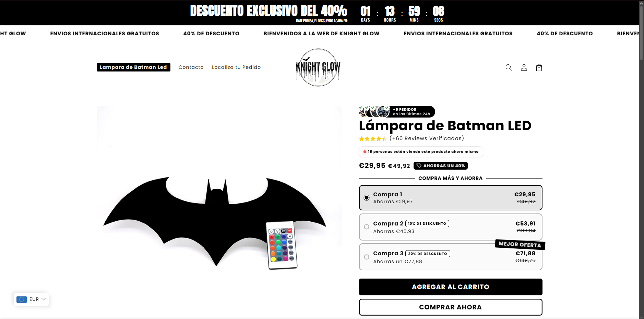
Task: Click the page vertical scrollbar
Action: click(x=641, y=159)
